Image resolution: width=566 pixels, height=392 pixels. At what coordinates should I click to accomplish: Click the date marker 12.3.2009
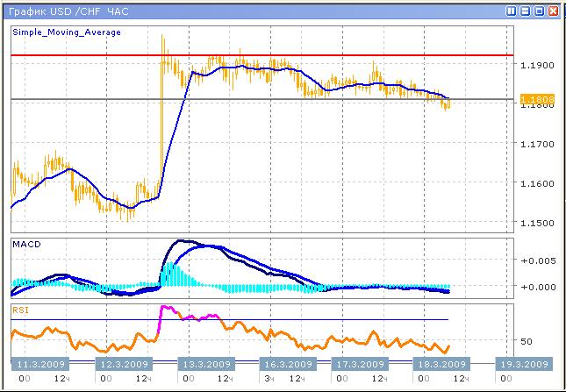(123, 364)
